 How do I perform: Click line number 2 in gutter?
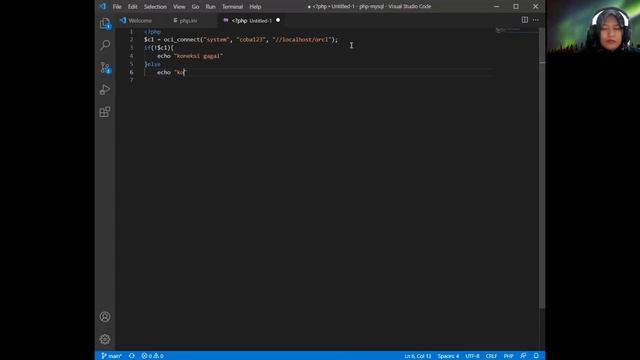(131, 40)
